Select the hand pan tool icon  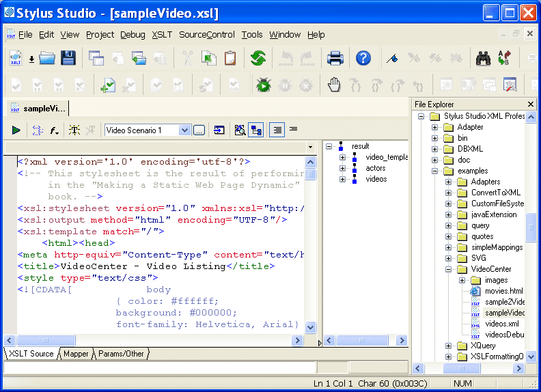(x=333, y=85)
